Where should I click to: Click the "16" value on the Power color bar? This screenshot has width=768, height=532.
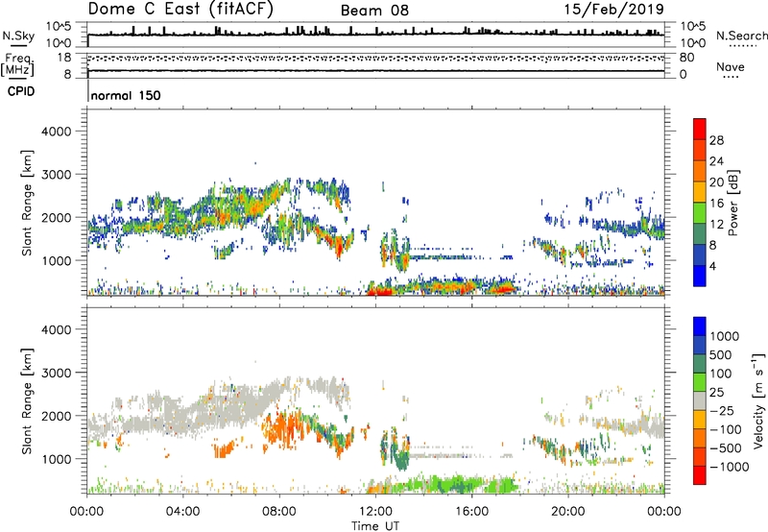[716, 204]
